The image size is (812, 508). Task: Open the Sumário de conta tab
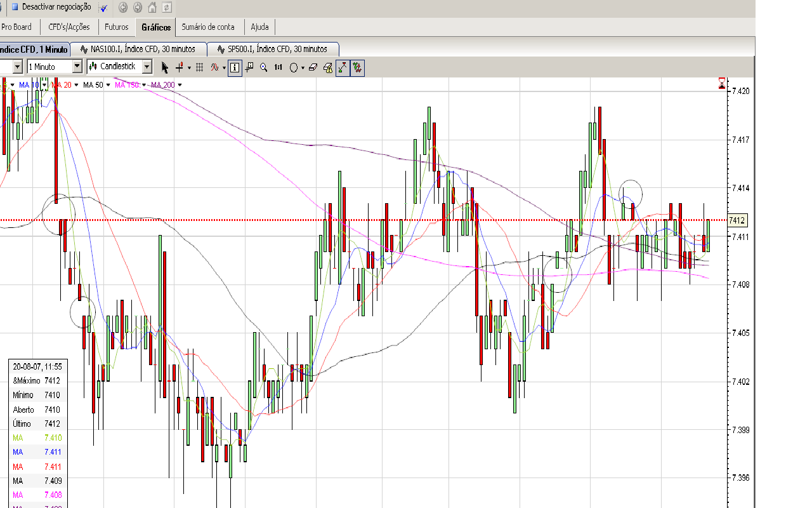tap(208, 27)
